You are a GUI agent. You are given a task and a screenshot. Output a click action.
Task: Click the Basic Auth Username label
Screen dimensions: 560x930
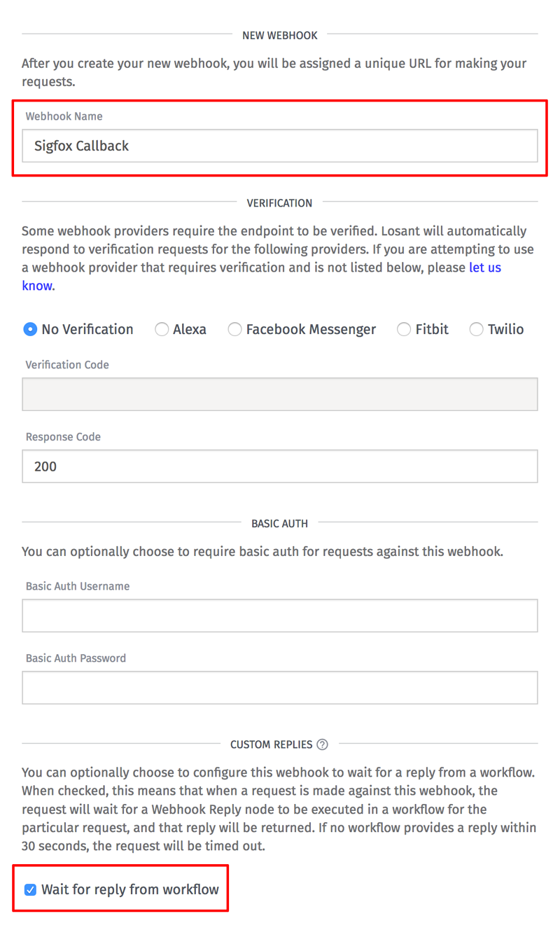click(x=77, y=586)
